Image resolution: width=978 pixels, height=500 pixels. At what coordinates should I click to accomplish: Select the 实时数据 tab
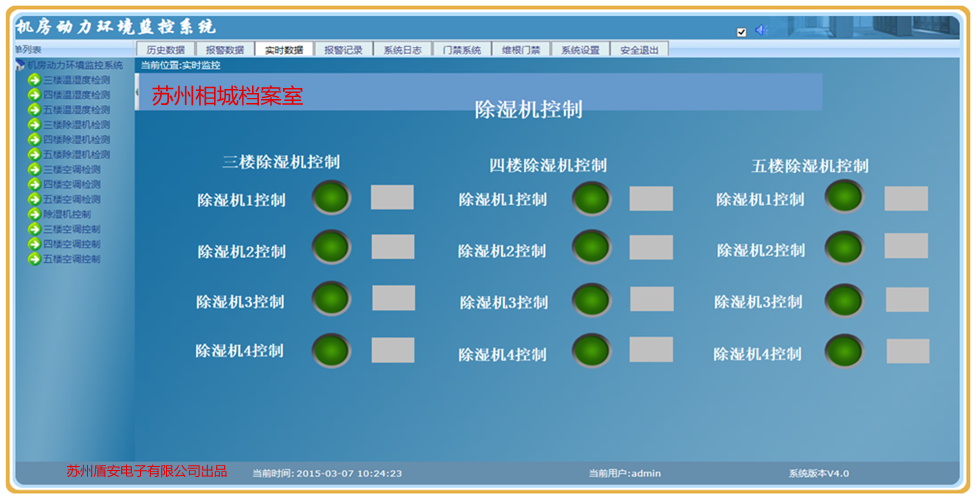tap(284, 50)
